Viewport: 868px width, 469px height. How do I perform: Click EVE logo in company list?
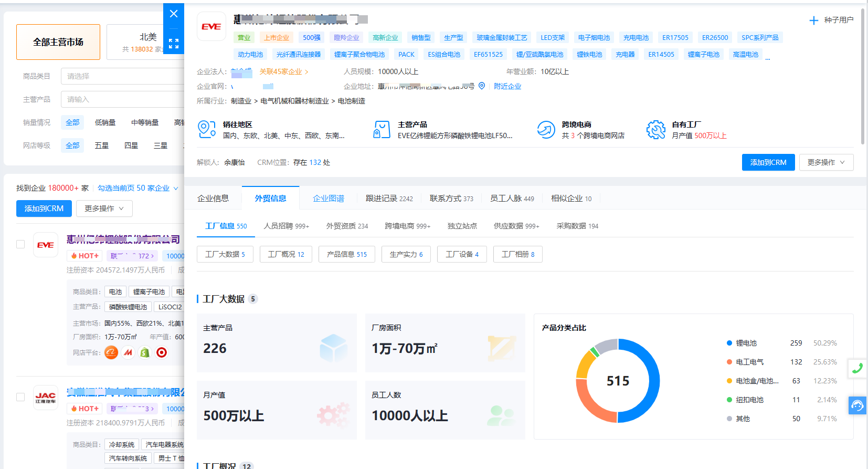coord(46,245)
